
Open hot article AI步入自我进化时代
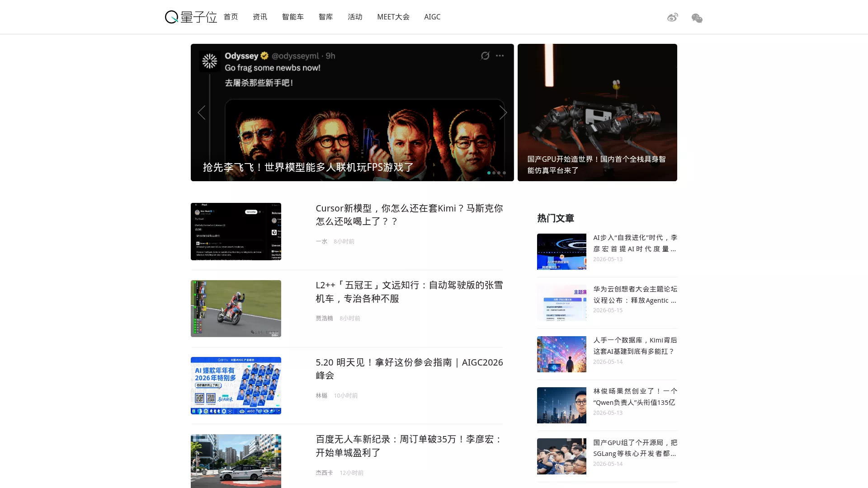tap(635, 243)
